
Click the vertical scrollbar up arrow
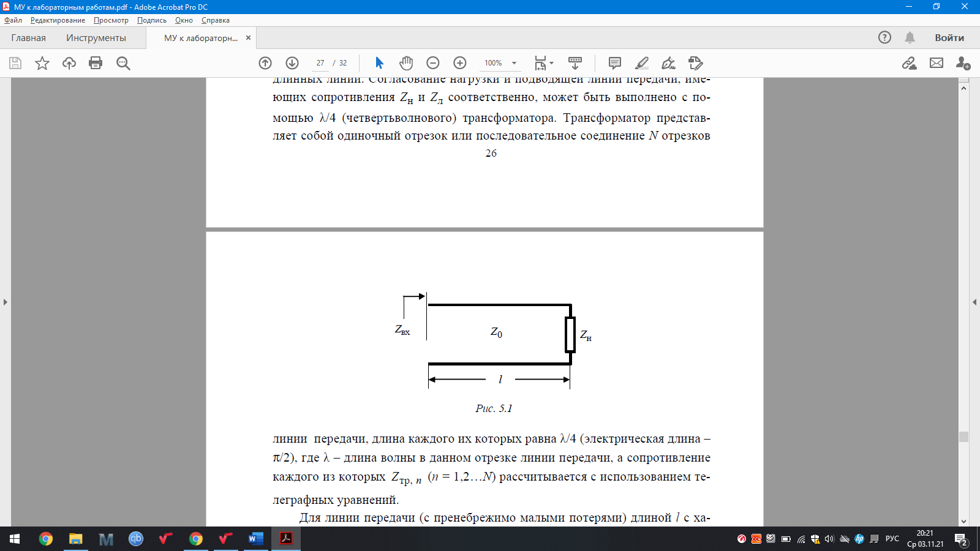pyautogui.click(x=964, y=88)
